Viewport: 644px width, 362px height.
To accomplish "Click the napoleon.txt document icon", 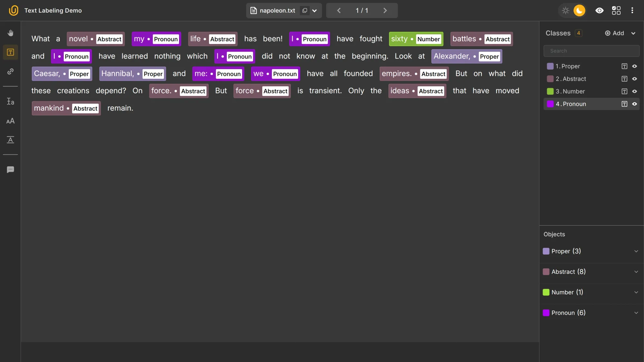I will click(x=254, y=11).
